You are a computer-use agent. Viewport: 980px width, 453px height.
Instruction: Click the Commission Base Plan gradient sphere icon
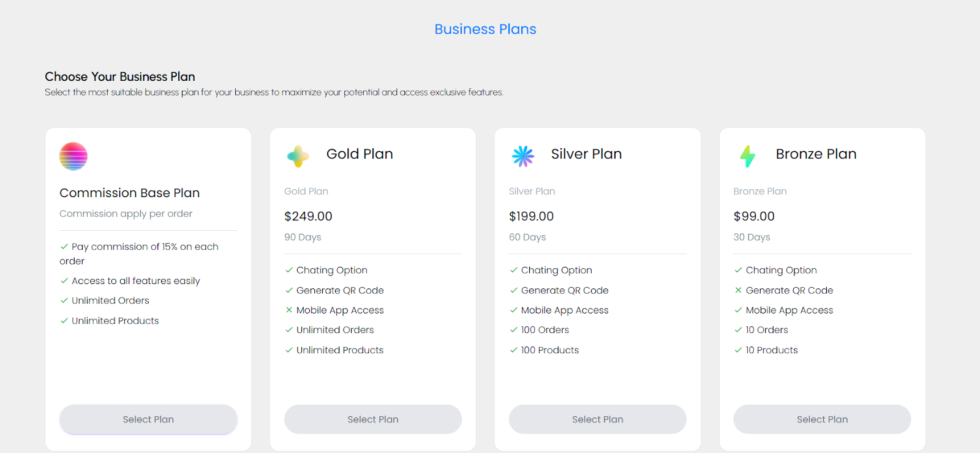click(73, 156)
